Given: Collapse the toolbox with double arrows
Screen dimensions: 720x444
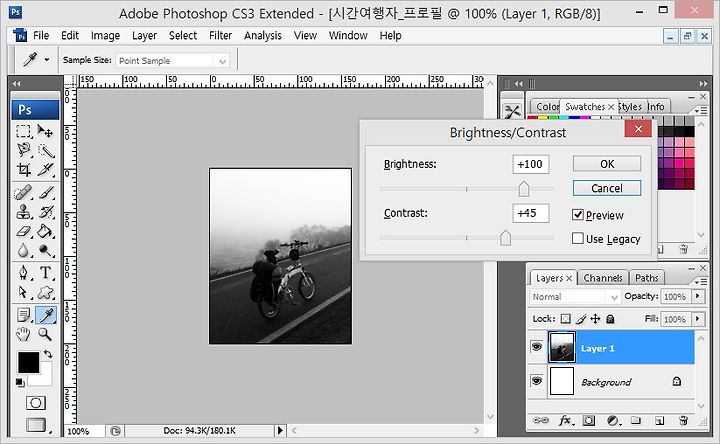Looking at the screenshot, I should (17, 84).
